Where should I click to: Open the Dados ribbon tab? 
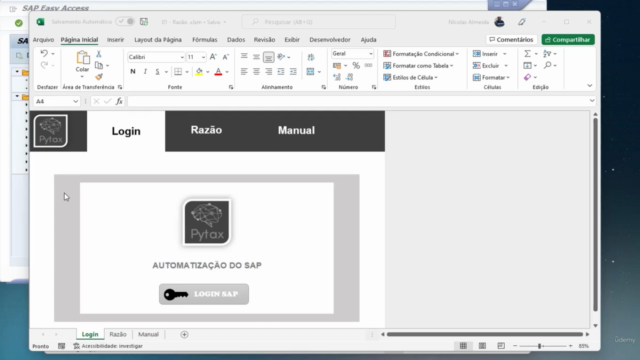(x=236, y=40)
